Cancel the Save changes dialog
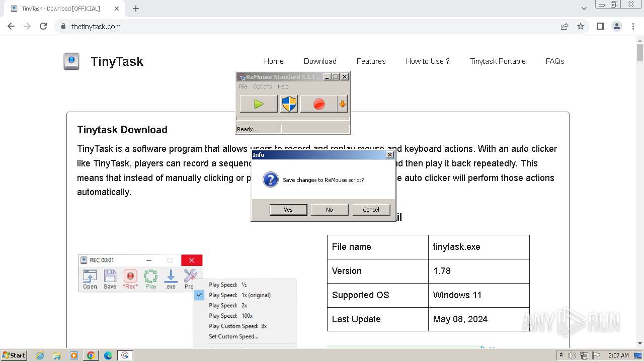 point(371,210)
